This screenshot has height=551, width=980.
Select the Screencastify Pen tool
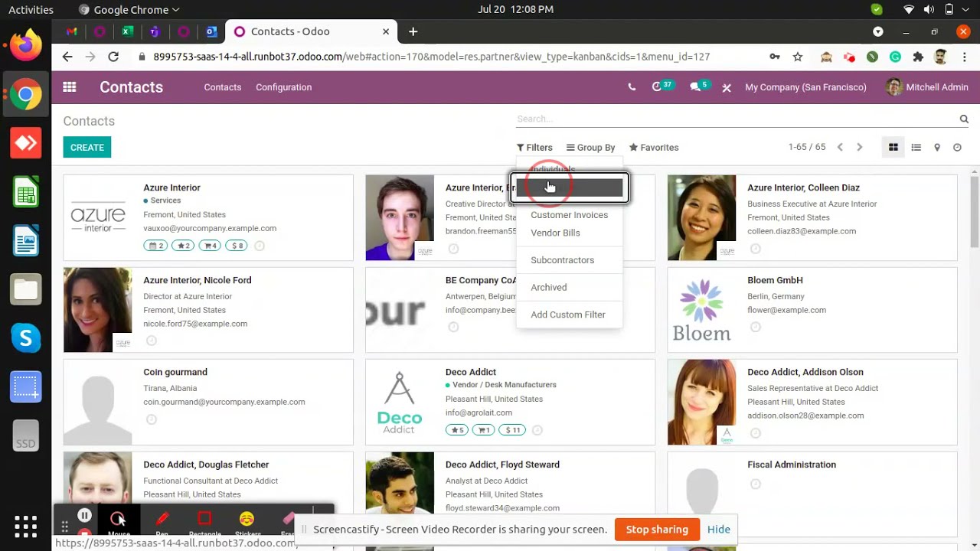click(162, 522)
